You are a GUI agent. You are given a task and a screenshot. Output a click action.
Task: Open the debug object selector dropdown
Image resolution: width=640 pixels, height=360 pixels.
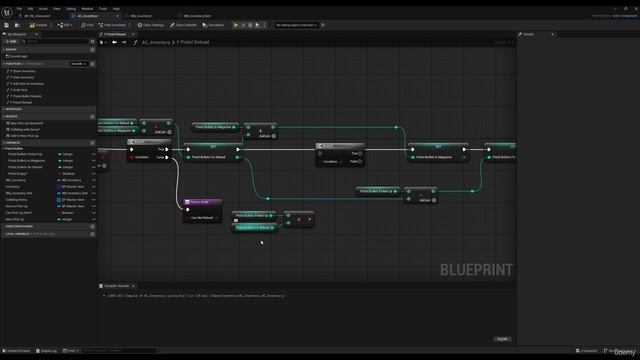[296, 25]
